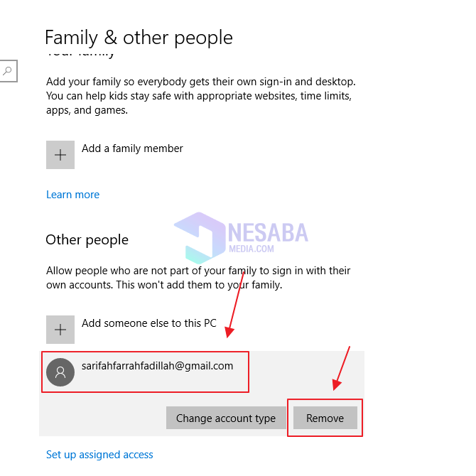Click the NESABA MEDIA.COM watermark text

click(x=267, y=235)
